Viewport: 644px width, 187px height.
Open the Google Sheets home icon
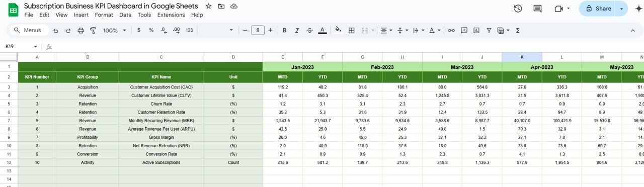pyautogui.click(x=13, y=10)
